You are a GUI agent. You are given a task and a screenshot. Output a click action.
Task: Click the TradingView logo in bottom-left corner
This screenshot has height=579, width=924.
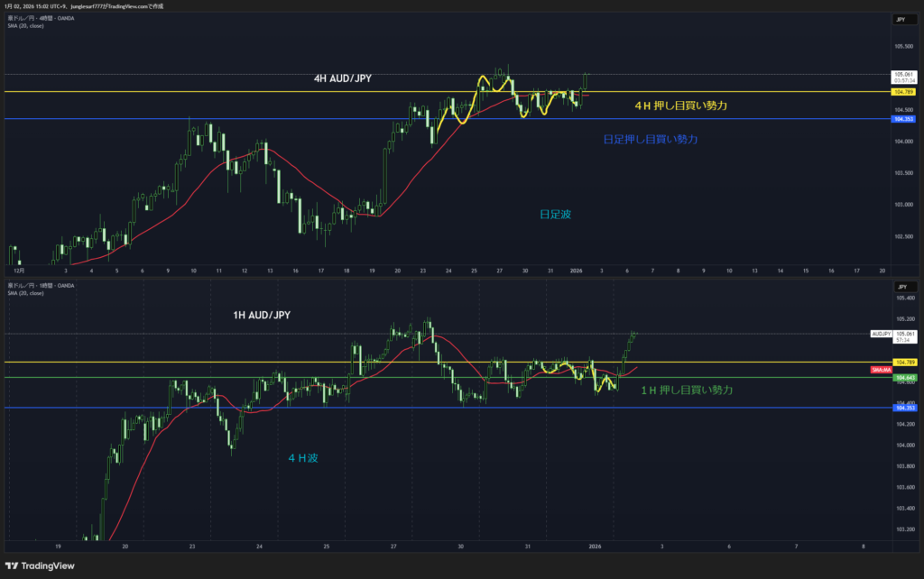coord(42,565)
